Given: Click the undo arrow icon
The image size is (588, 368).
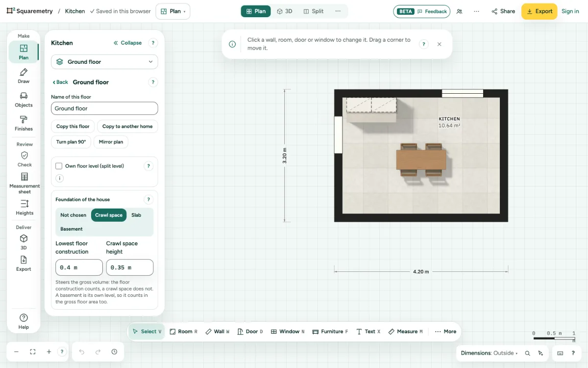Looking at the screenshot, I should (x=82, y=352).
